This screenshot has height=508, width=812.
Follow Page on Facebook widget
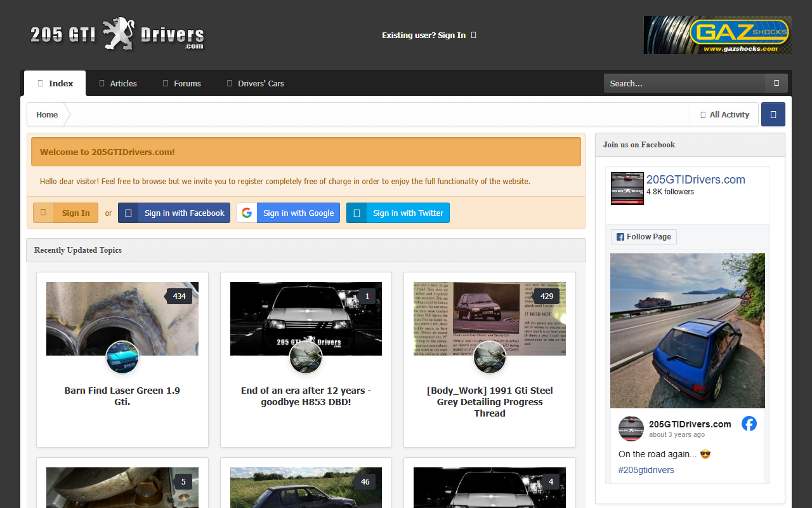644,237
